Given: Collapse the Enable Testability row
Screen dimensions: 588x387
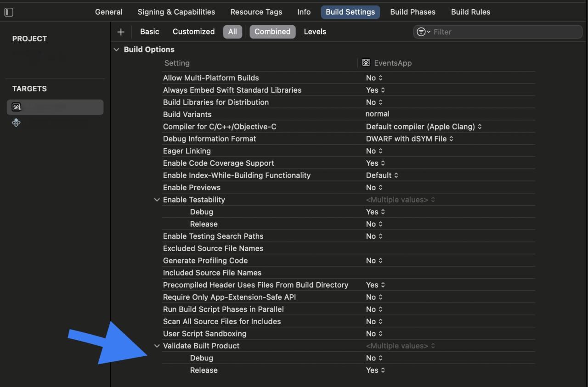Looking at the screenshot, I should click(157, 200).
